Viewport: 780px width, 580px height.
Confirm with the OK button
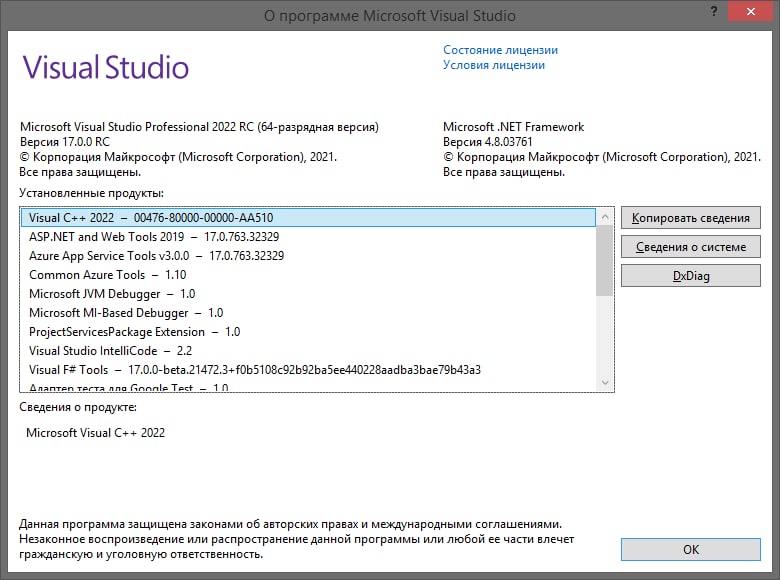690,550
